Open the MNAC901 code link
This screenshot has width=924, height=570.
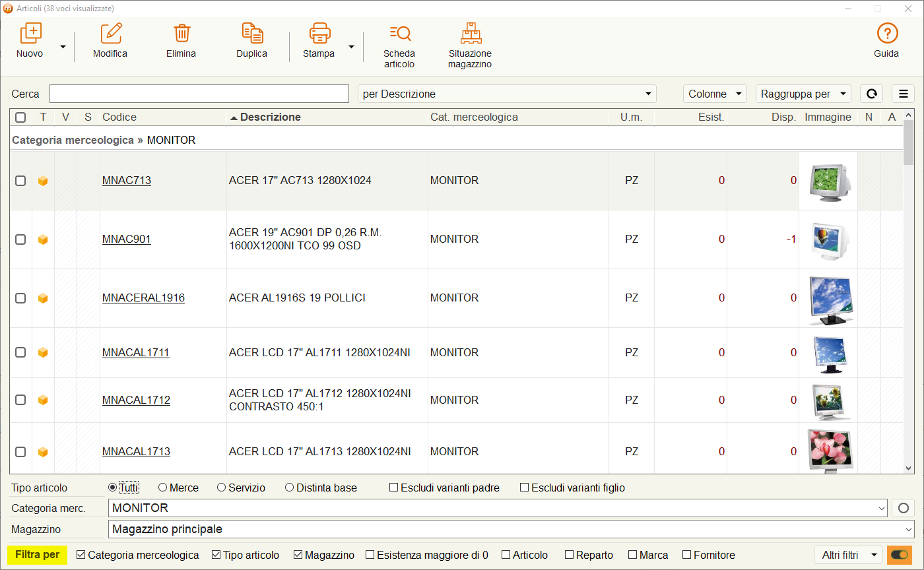click(127, 239)
